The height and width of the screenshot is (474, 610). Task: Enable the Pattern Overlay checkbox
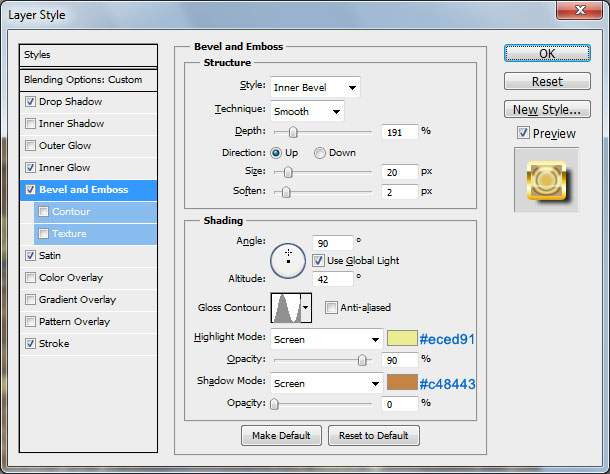pyautogui.click(x=30, y=321)
